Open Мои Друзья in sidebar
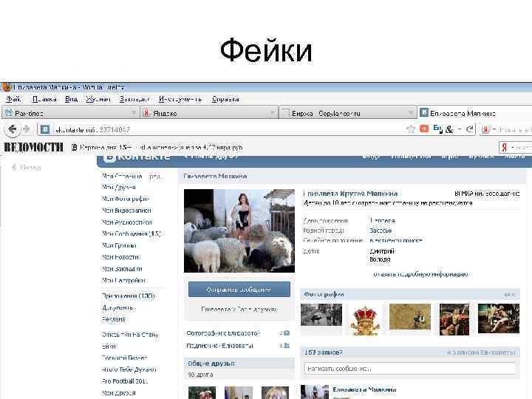Viewport: 532px width, 399px height. [x=119, y=187]
